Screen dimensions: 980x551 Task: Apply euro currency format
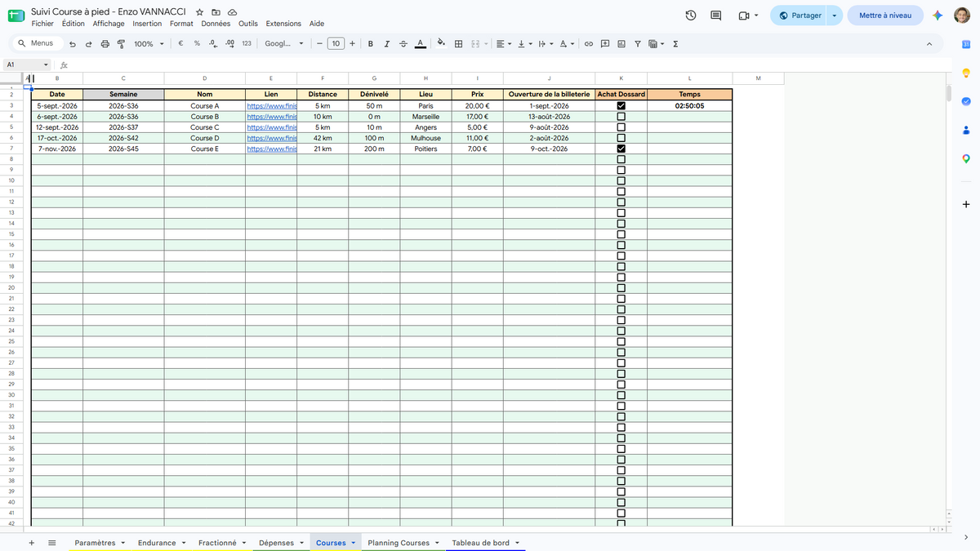(180, 44)
